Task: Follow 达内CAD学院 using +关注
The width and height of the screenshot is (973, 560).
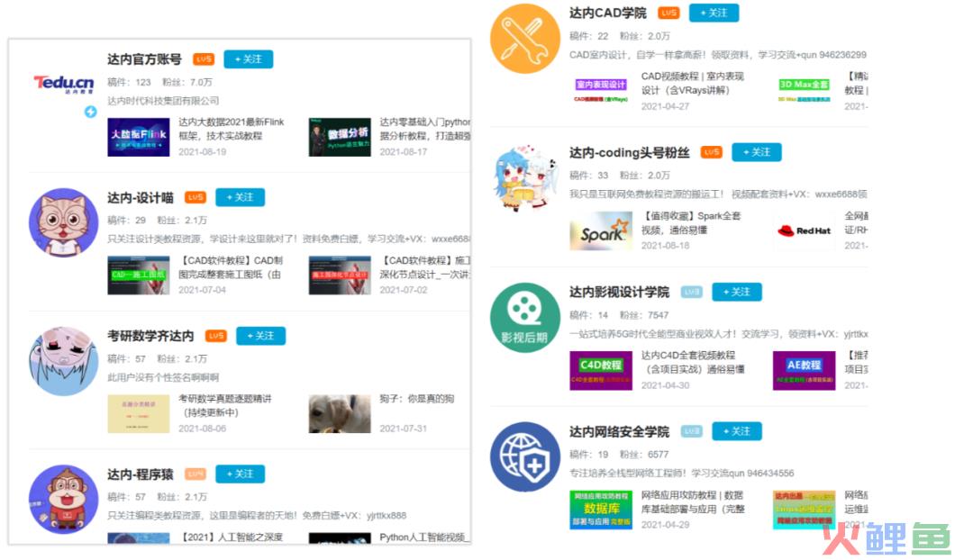Action: coord(714,13)
